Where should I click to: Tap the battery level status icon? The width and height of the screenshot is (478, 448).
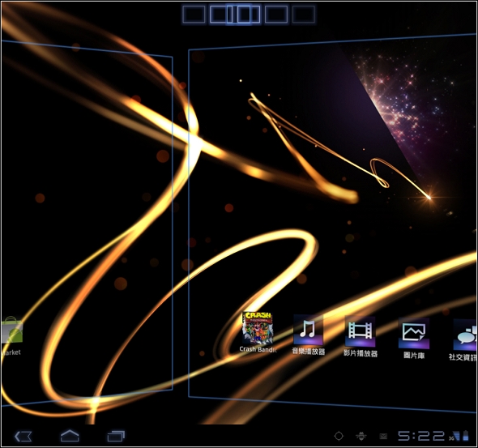click(466, 436)
